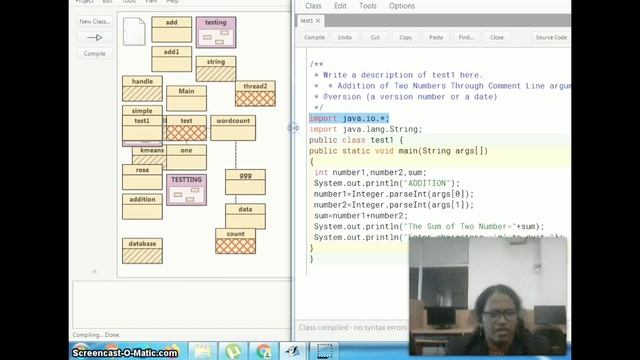Click the highlighted 'import java.io.*;' line

349,118
